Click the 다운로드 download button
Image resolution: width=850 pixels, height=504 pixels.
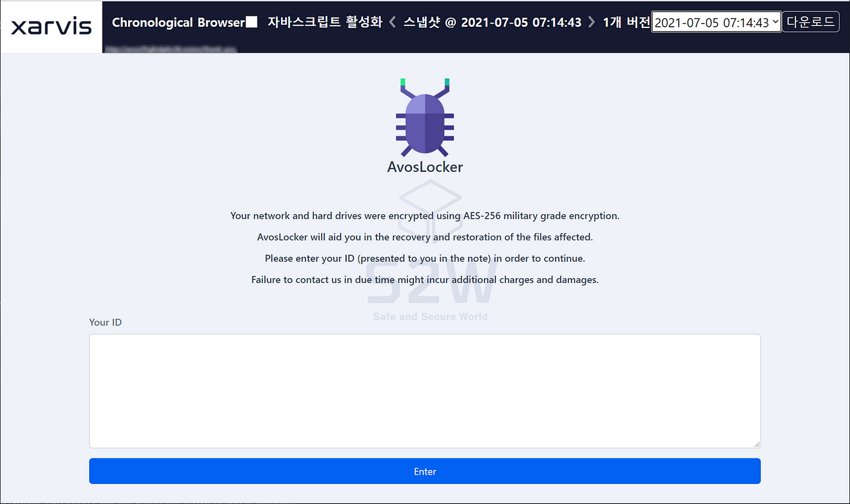(810, 22)
